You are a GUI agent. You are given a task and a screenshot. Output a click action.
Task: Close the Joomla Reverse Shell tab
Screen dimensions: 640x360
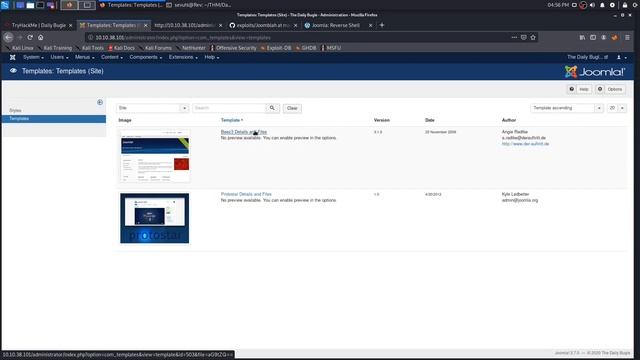[371, 25]
